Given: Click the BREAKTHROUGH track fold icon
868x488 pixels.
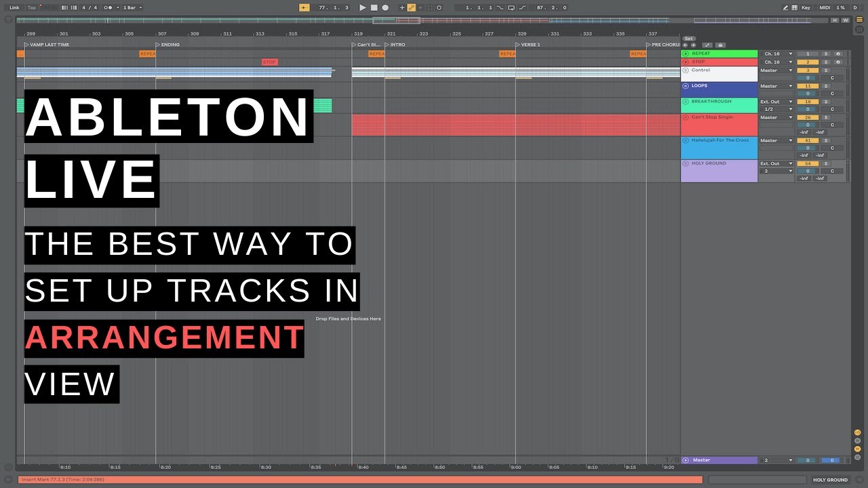Looking at the screenshot, I should coord(686,102).
